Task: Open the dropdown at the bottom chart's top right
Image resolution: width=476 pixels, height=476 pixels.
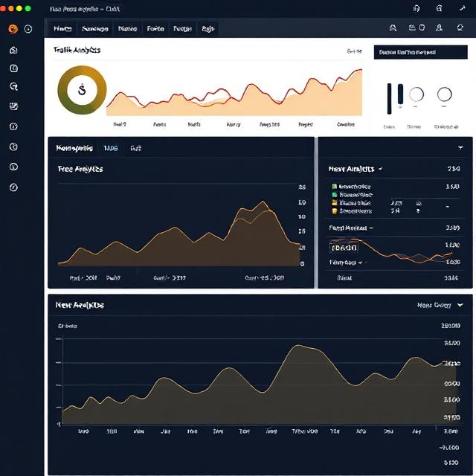Action: 460,305
